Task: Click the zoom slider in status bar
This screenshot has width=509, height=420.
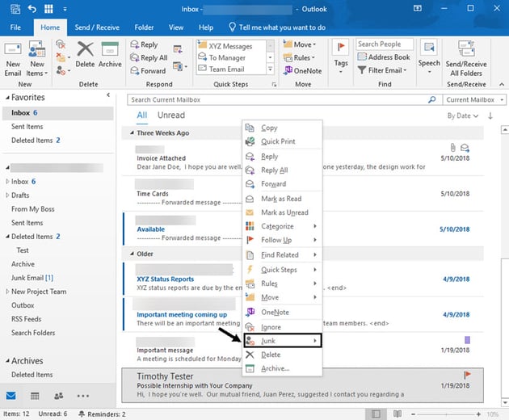Action: pyautogui.click(x=446, y=414)
